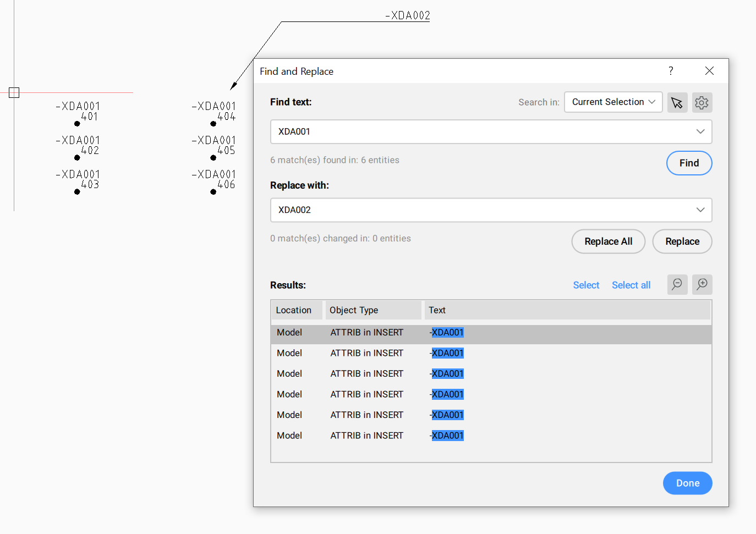756x534 pixels.
Task: Select the fourth result row
Action: pyautogui.click(x=491, y=394)
